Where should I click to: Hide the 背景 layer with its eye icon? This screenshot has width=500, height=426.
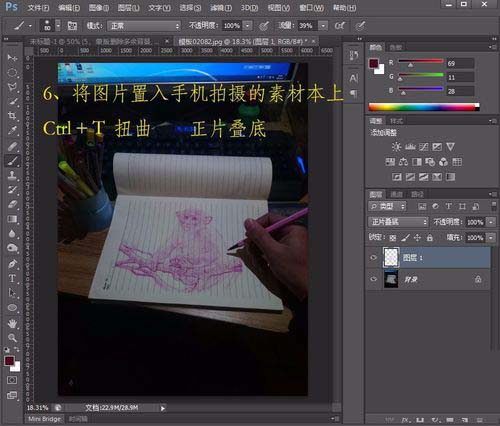[x=374, y=279]
